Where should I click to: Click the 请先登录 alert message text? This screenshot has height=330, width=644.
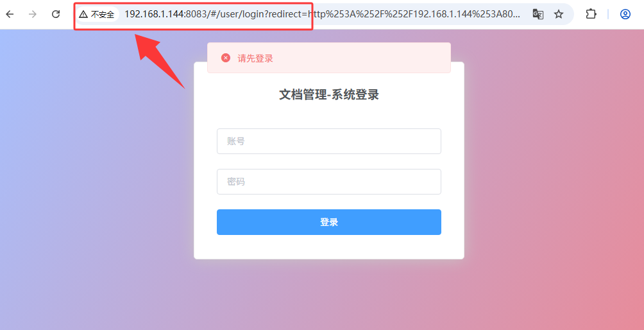pyautogui.click(x=255, y=58)
